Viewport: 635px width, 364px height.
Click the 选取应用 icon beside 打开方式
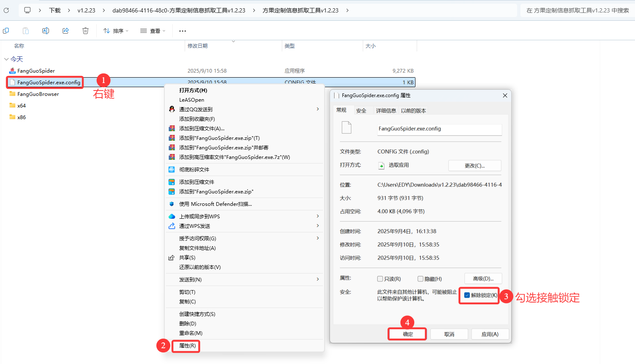pos(381,166)
